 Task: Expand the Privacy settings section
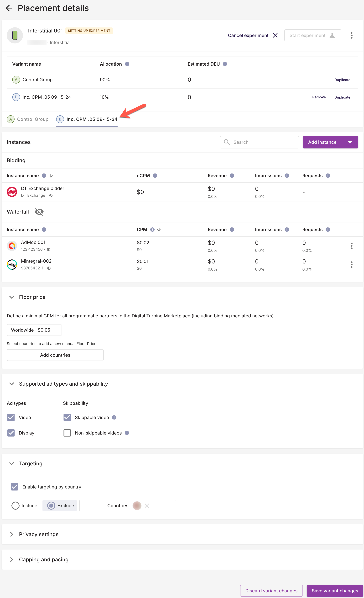point(11,534)
